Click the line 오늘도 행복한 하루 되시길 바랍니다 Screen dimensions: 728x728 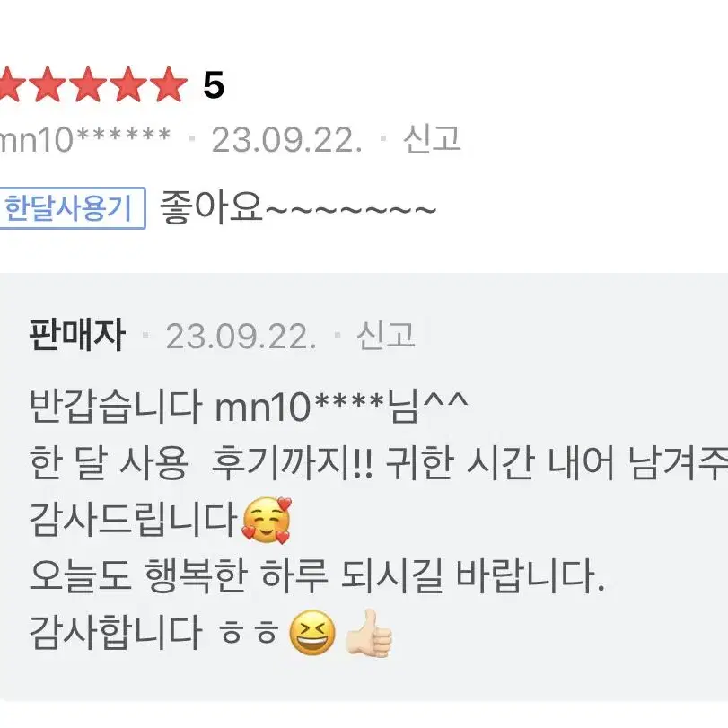[x=318, y=576]
